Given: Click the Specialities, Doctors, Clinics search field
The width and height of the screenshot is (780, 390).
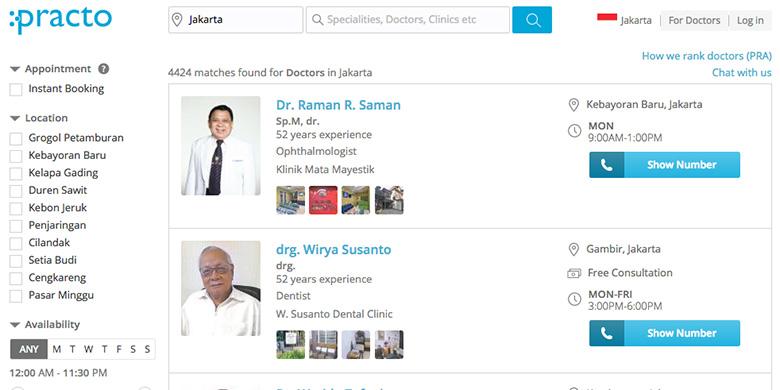Looking at the screenshot, I should (408, 20).
